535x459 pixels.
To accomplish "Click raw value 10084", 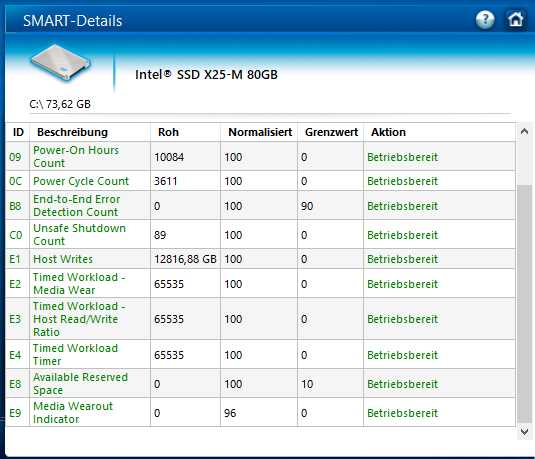I will point(169,157).
